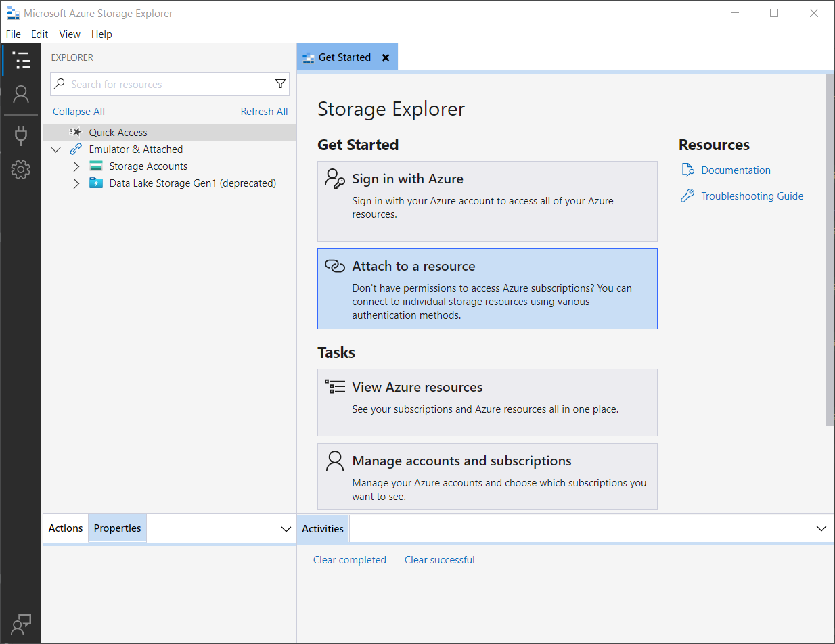
Task: Open Account Management person icon
Action: coord(21,94)
